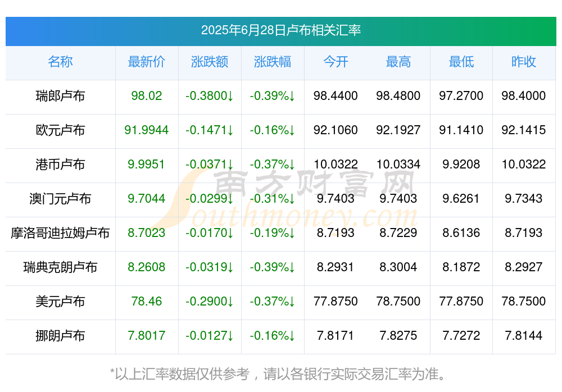Click change amount -0.0371

[210, 164]
